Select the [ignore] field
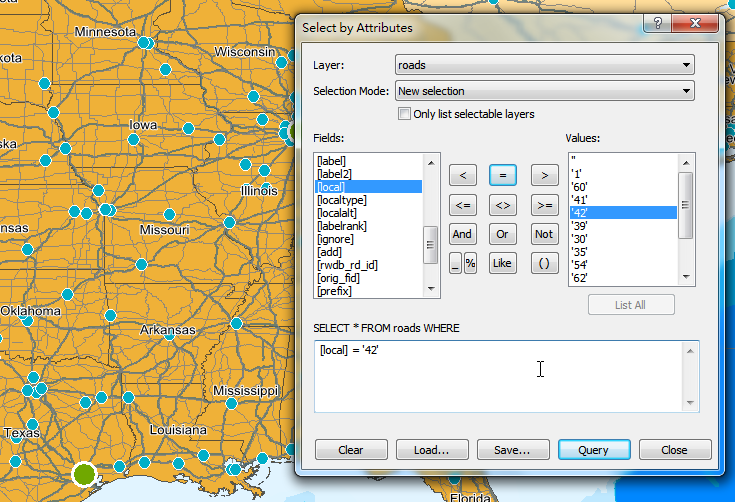This screenshot has width=735, height=502. point(368,239)
